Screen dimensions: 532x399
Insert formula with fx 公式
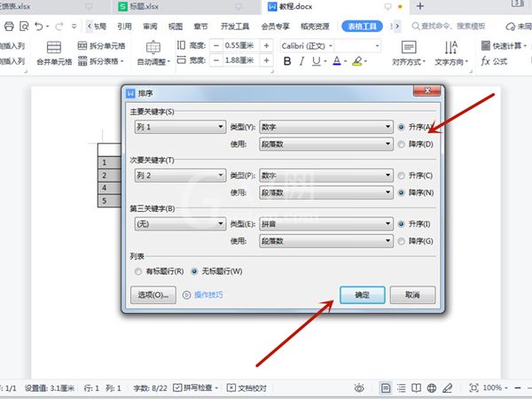click(x=495, y=61)
